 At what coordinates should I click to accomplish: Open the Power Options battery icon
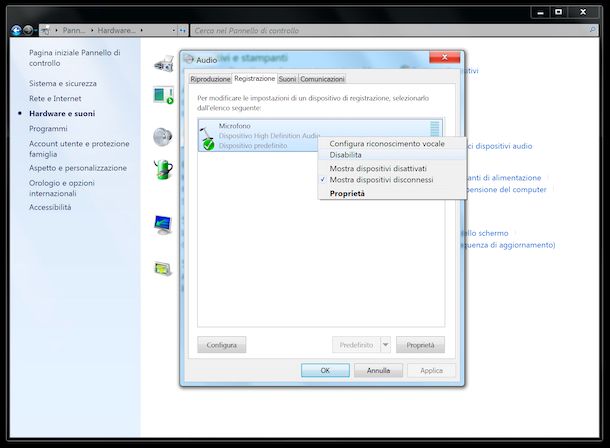[163, 170]
